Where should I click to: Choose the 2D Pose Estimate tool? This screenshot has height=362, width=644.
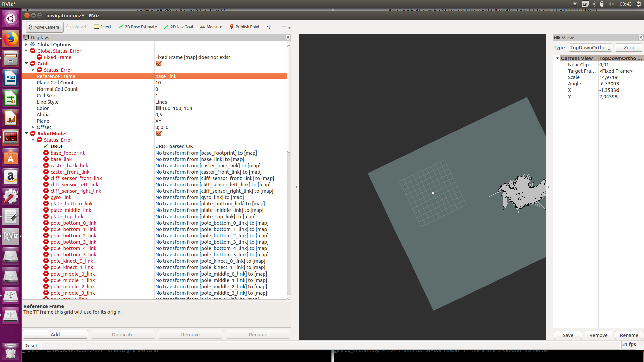(138, 27)
